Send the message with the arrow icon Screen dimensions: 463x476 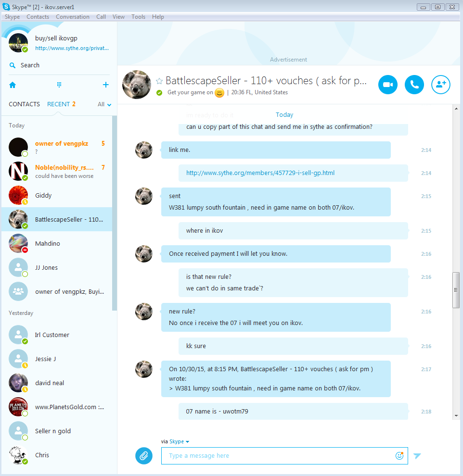coord(417,456)
